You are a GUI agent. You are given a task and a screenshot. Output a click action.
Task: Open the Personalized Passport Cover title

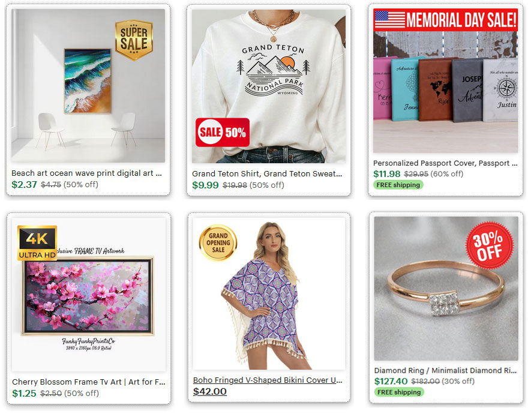[x=445, y=163]
